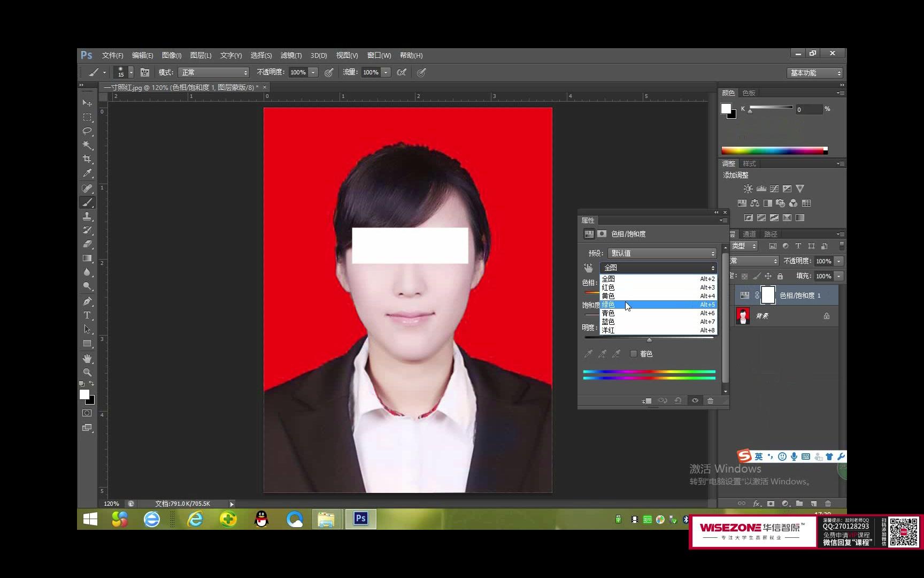Select the Lasso tool
Screen dimensions: 924x578
87,131
